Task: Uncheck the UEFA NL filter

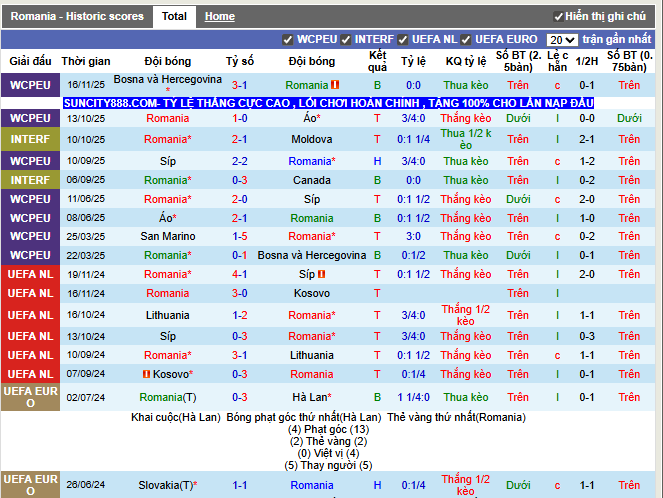Action: [x=403, y=40]
